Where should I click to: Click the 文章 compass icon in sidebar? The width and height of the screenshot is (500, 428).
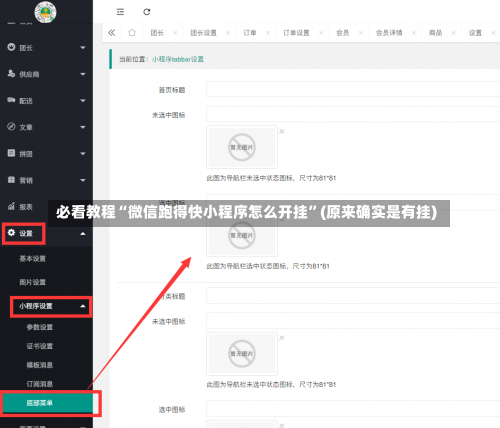(x=11, y=126)
